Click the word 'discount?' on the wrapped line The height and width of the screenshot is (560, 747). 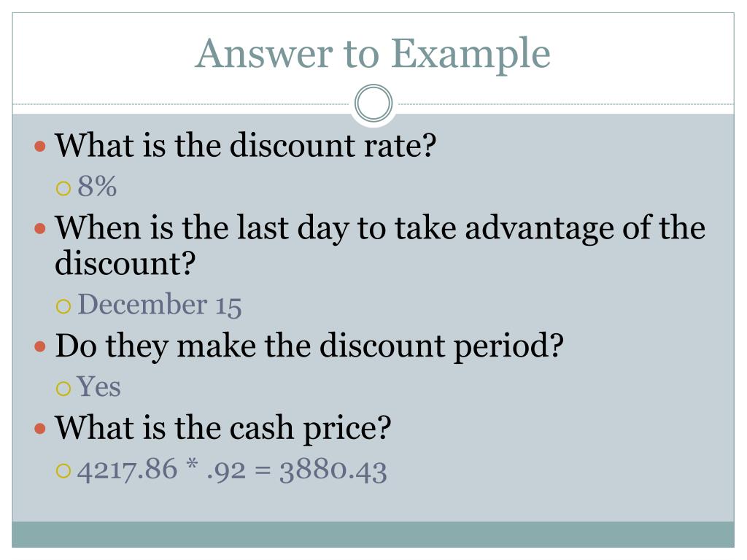pos(125,262)
